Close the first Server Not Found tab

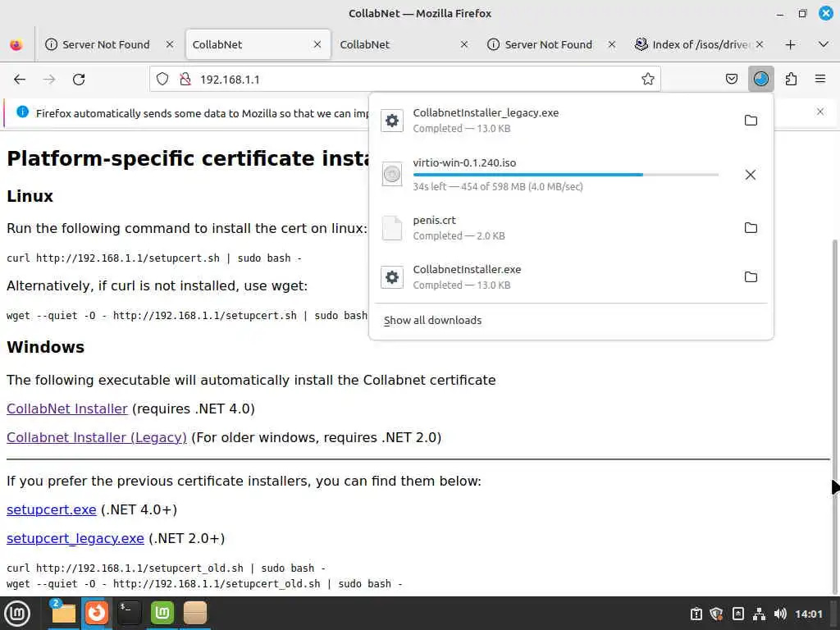170,44
